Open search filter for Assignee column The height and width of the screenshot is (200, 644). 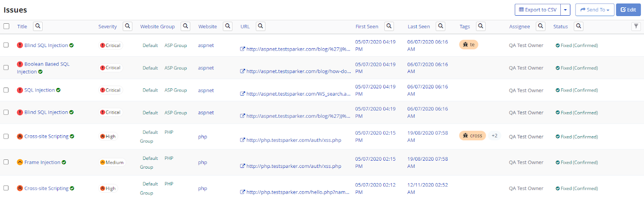click(x=541, y=26)
